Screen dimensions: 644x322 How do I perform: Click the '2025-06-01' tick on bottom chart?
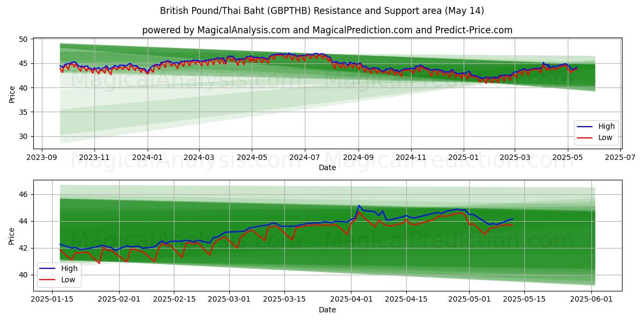tap(591, 300)
